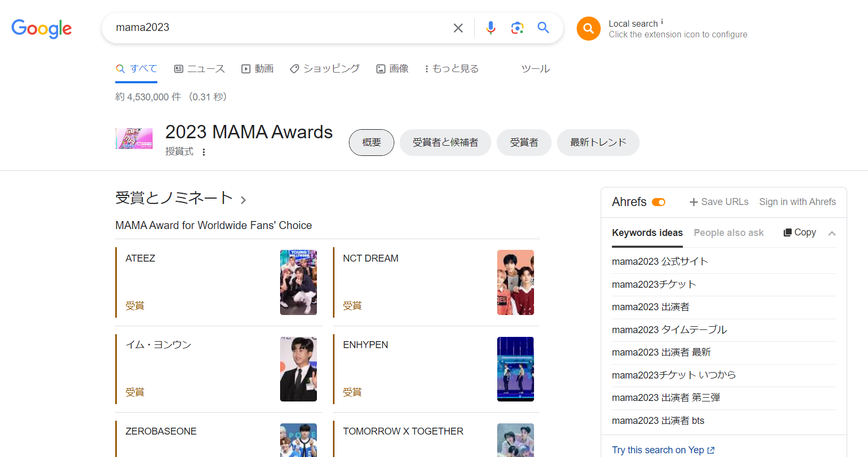Open the イム・ヨンウン award card

point(219,369)
